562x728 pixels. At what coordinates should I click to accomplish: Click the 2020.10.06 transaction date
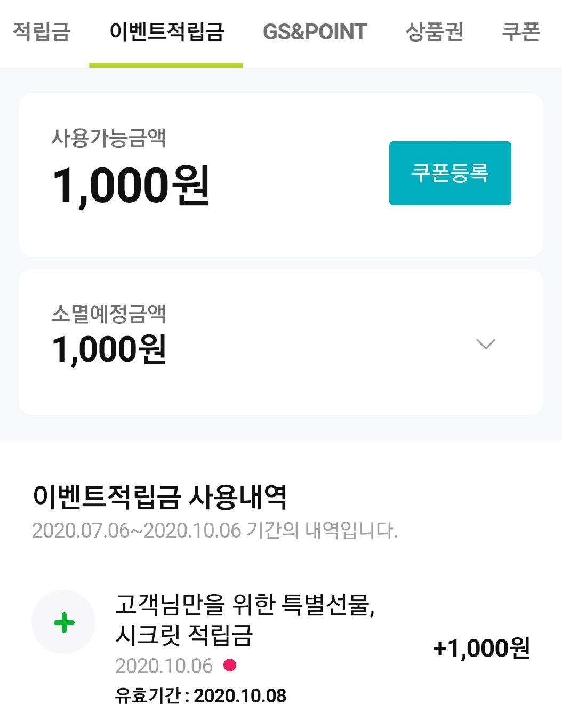coord(164,666)
